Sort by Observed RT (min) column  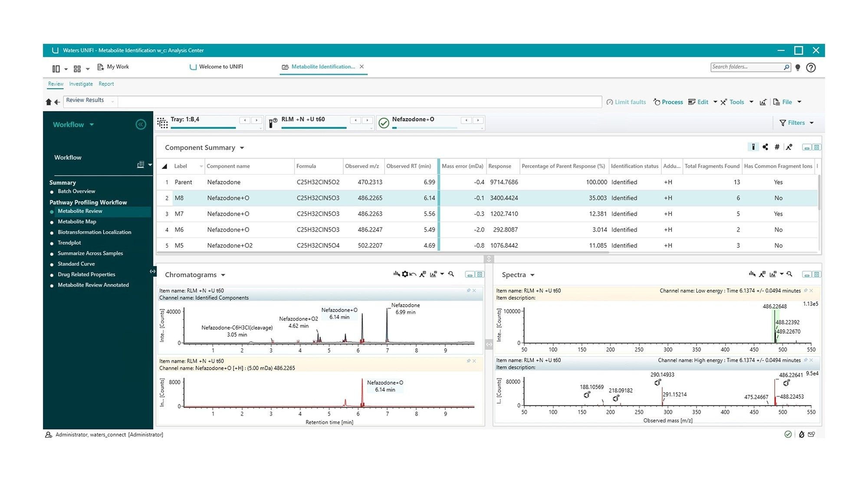point(408,166)
